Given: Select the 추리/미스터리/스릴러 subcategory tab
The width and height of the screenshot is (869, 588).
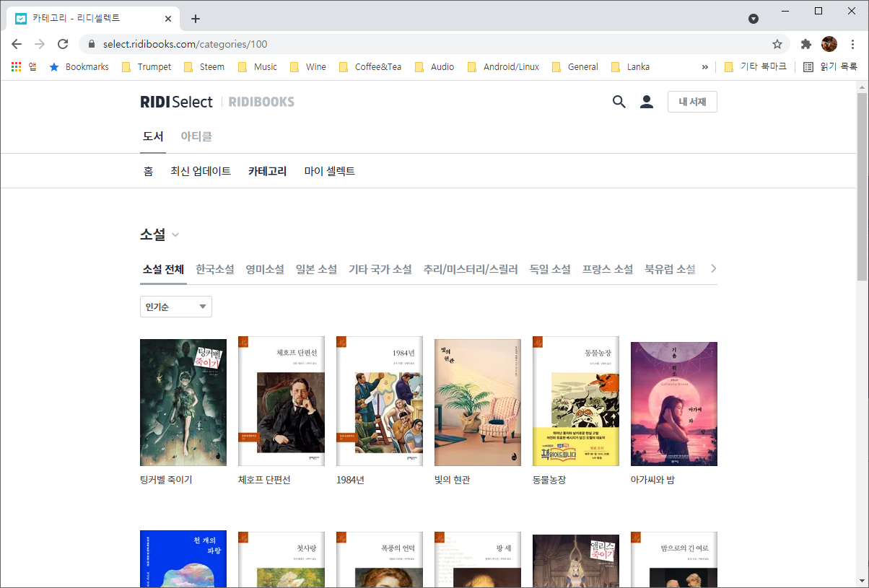Looking at the screenshot, I should click(x=471, y=269).
